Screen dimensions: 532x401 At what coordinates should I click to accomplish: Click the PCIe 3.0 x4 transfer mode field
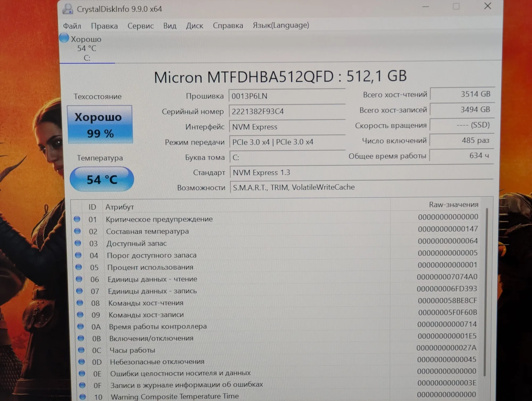288,142
